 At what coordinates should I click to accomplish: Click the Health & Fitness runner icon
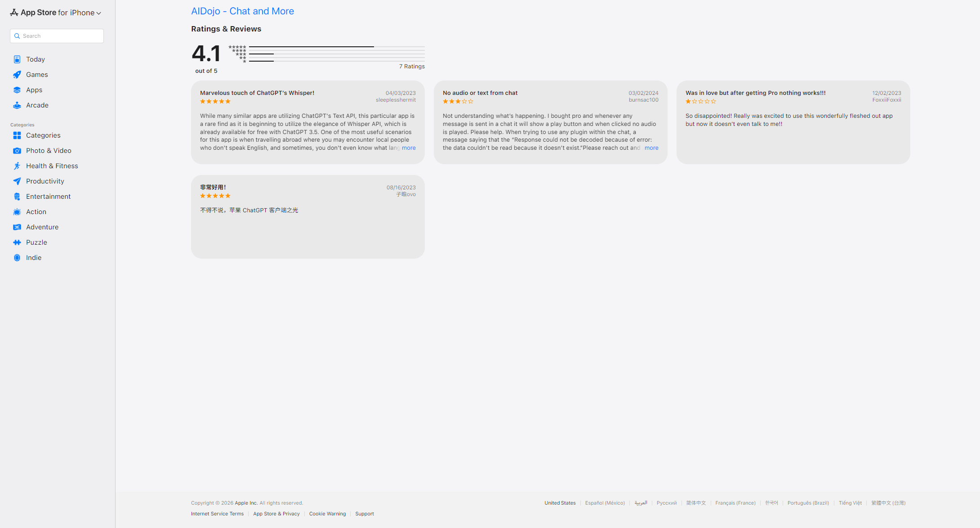pyautogui.click(x=17, y=166)
